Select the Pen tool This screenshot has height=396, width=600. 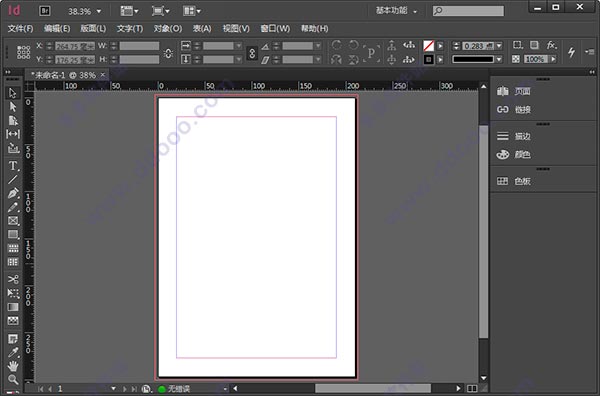click(13, 194)
